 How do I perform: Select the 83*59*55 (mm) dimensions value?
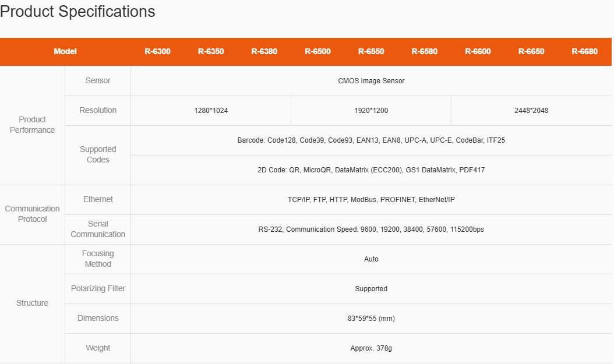[x=371, y=319]
